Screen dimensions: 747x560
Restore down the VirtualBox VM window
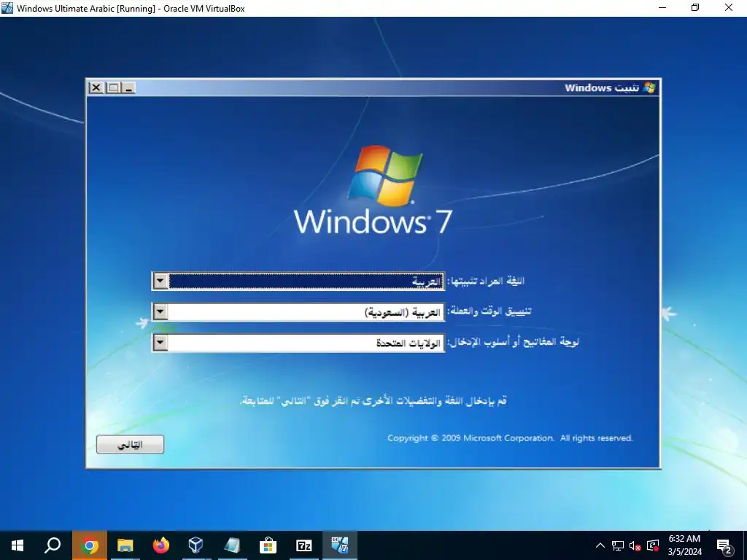[x=695, y=7]
